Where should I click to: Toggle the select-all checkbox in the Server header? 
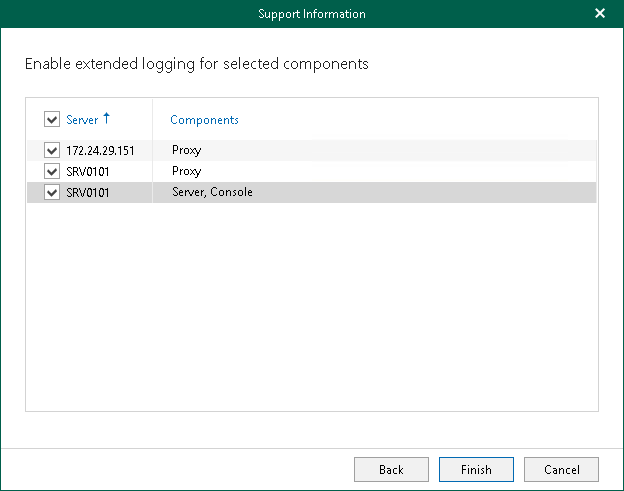(52, 120)
